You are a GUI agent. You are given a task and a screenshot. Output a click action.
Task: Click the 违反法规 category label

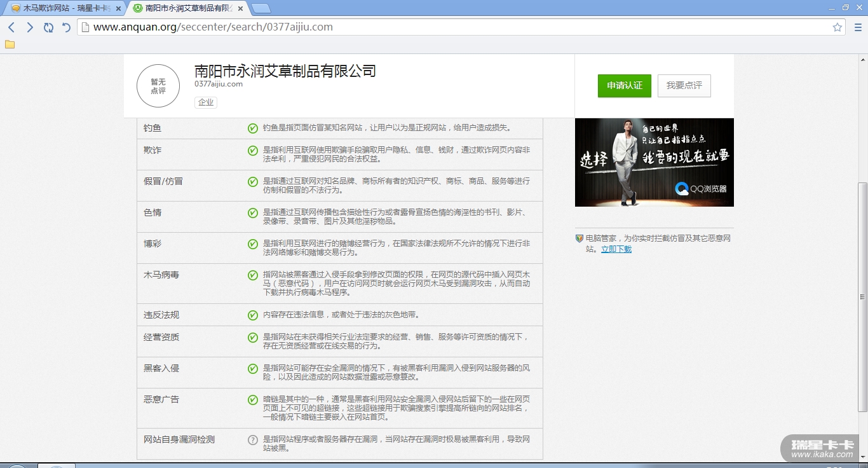161,315
